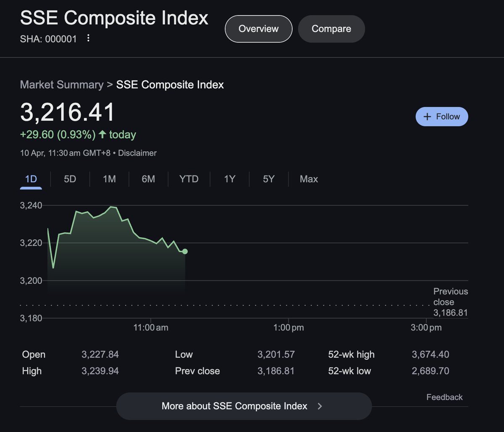This screenshot has width=504, height=432.
Task: Click the 3,180 y-axis label
Action: pyautogui.click(x=31, y=318)
